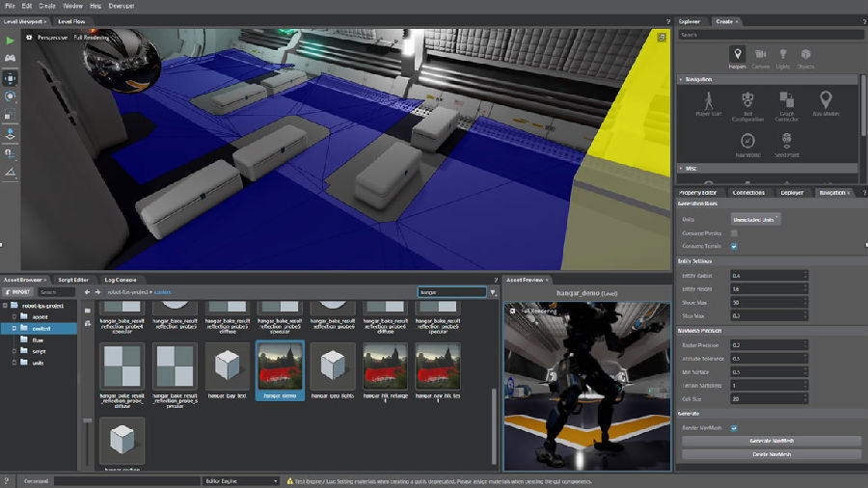Open the Developer menu
The width and height of the screenshot is (868, 488).
(x=122, y=6)
